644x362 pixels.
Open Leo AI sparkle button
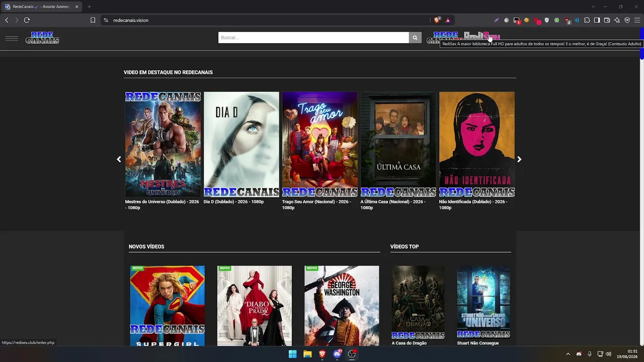tap(617, 20)
